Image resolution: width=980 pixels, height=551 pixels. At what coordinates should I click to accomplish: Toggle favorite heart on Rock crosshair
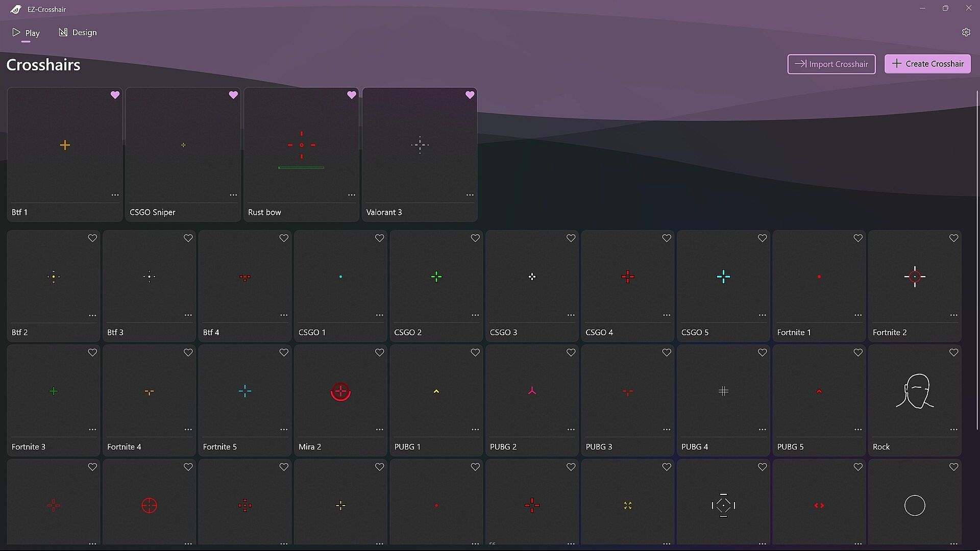(x=953, y=353)
